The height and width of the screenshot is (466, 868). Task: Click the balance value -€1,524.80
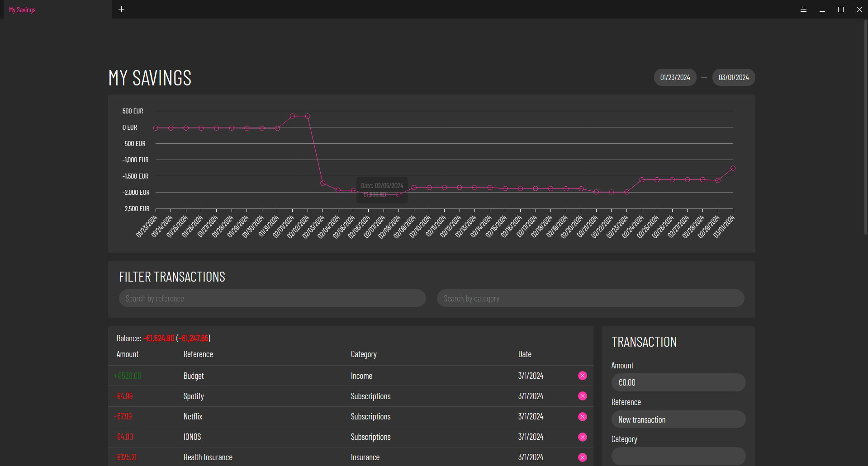click(159, 338)
